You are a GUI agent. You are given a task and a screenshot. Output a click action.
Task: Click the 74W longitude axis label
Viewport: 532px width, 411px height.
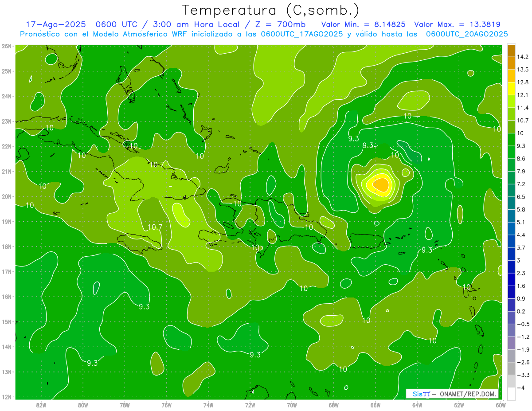pyautogui.click(x=208, y=405)
